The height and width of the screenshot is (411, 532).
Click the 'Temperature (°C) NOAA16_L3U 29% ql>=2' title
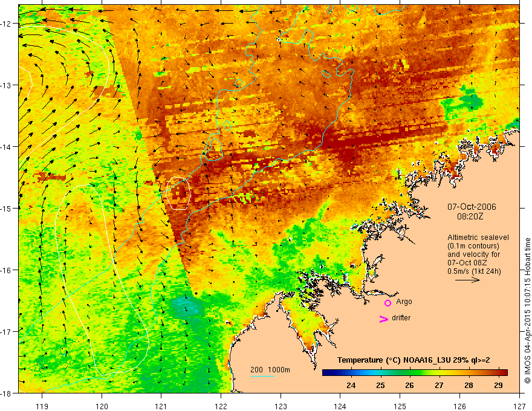coord(414,360)
